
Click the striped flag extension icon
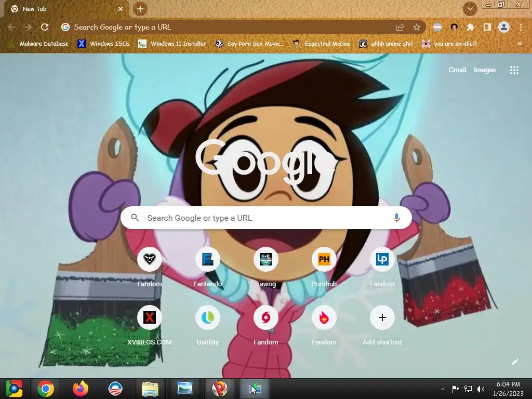437,27
